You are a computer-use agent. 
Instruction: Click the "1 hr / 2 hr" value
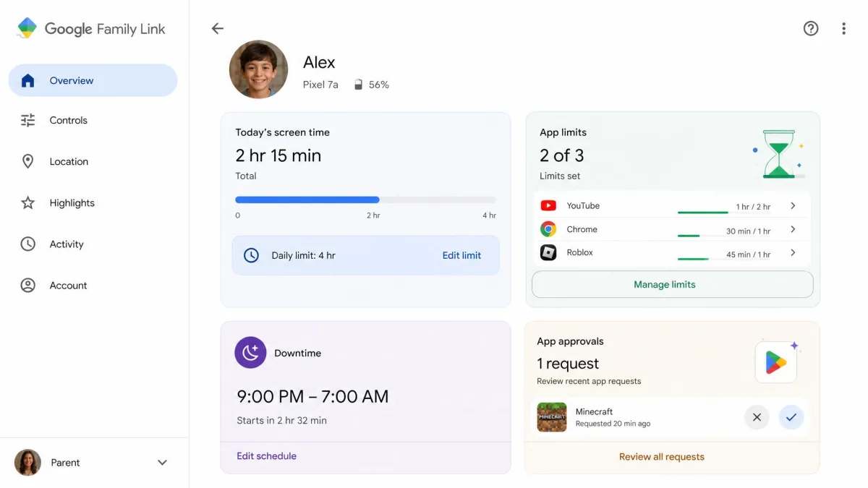[753, 207]
